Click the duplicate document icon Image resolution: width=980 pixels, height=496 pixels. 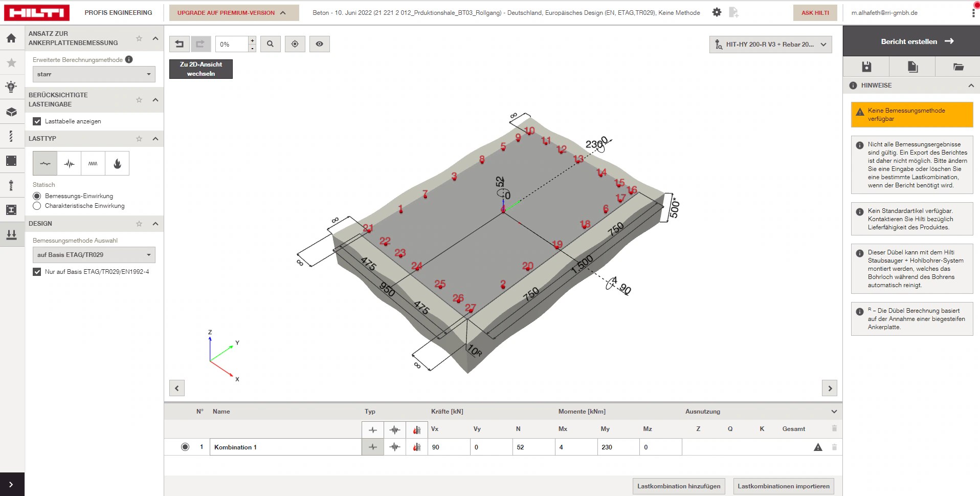click(x=912, y=67)
